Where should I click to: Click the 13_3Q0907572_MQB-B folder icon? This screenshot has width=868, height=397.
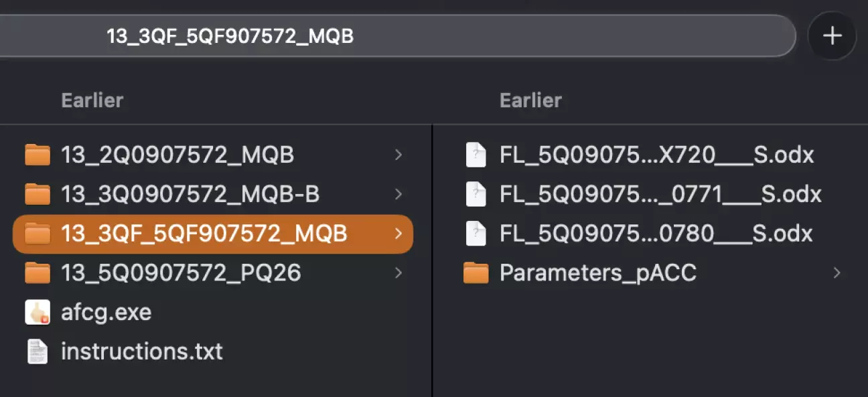click(38, 195)
